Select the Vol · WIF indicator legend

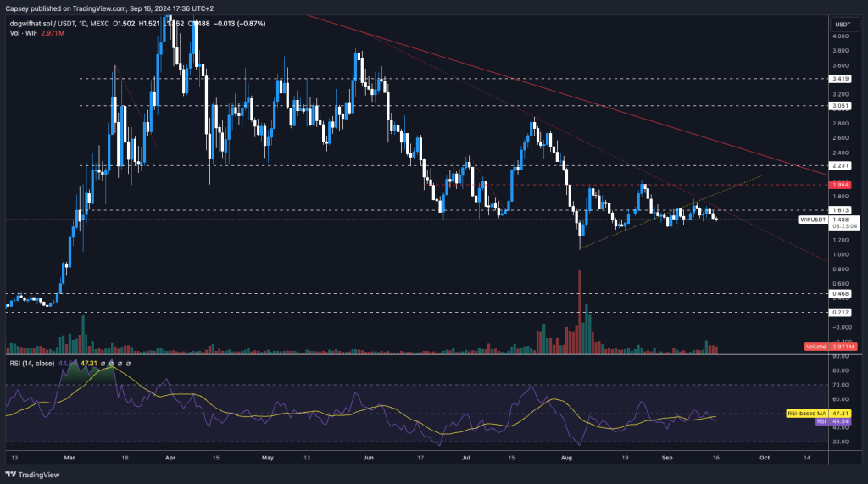point(19,33)
